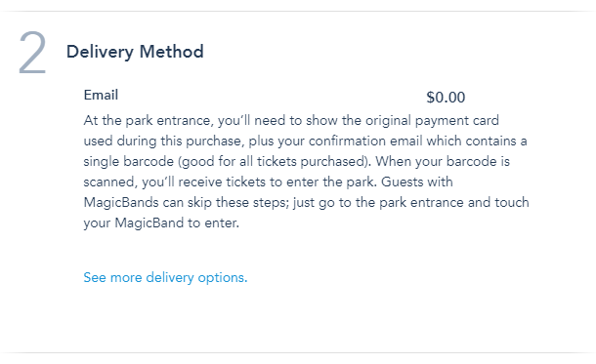The image size is (596, 364).
Task: Click the words 'When your barcode is'
Action: pos(443,161)
